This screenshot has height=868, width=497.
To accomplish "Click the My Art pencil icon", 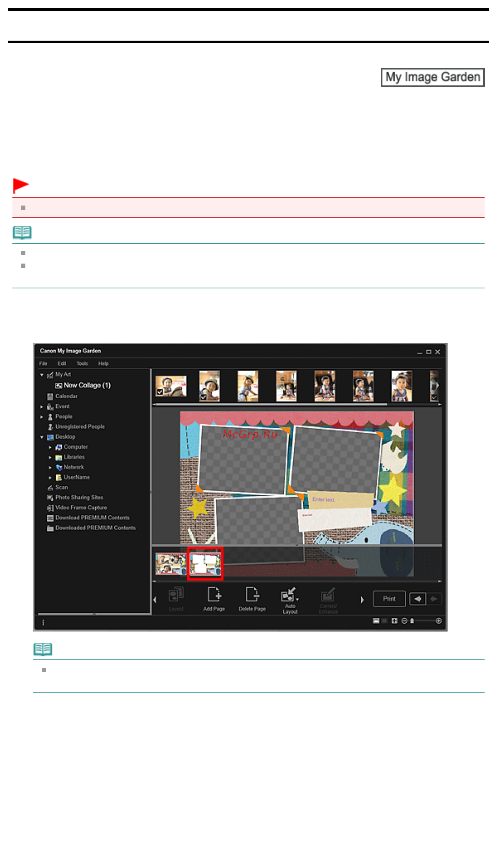I will pos(50,375).
